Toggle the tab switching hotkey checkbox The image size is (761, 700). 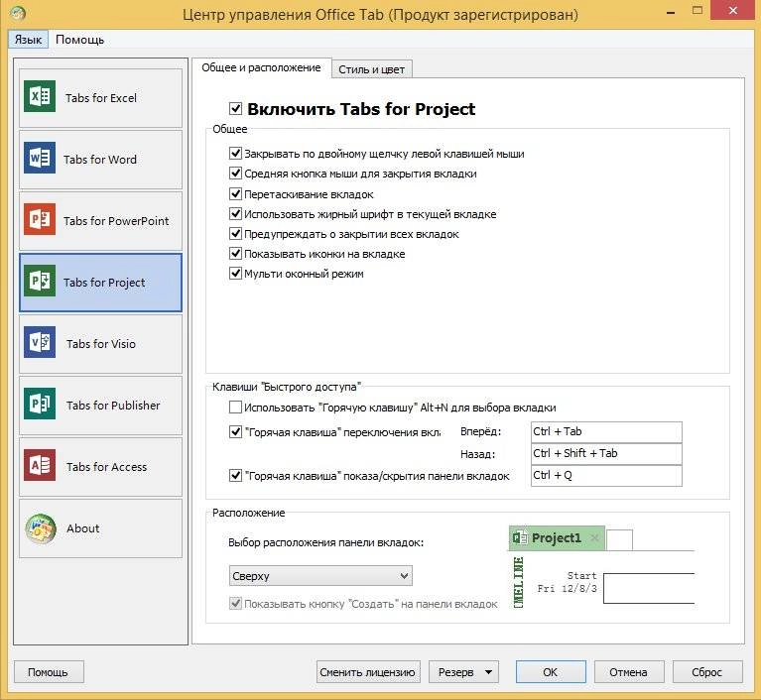coord(235,431)
